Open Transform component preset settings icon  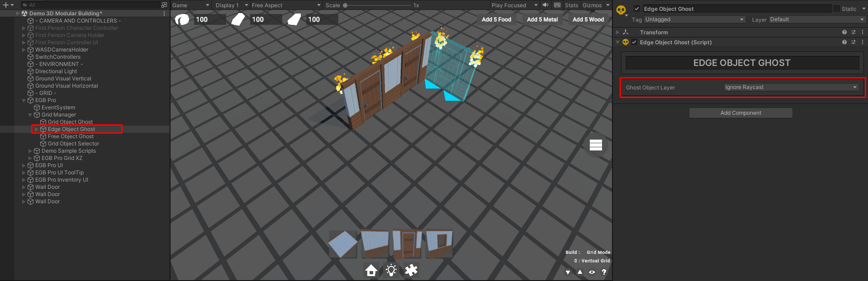pos(854,33)
